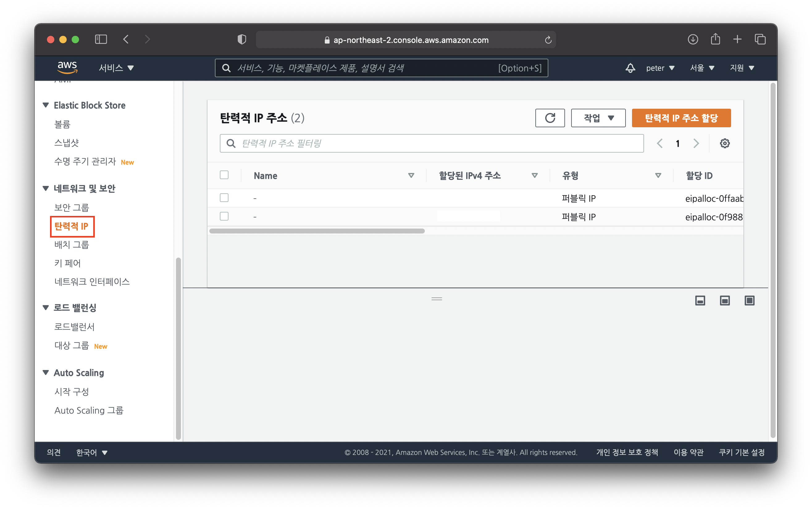Click the refresh elastic IP list button
This screenshot has height=509, width=812.
(x=550, y=118)
